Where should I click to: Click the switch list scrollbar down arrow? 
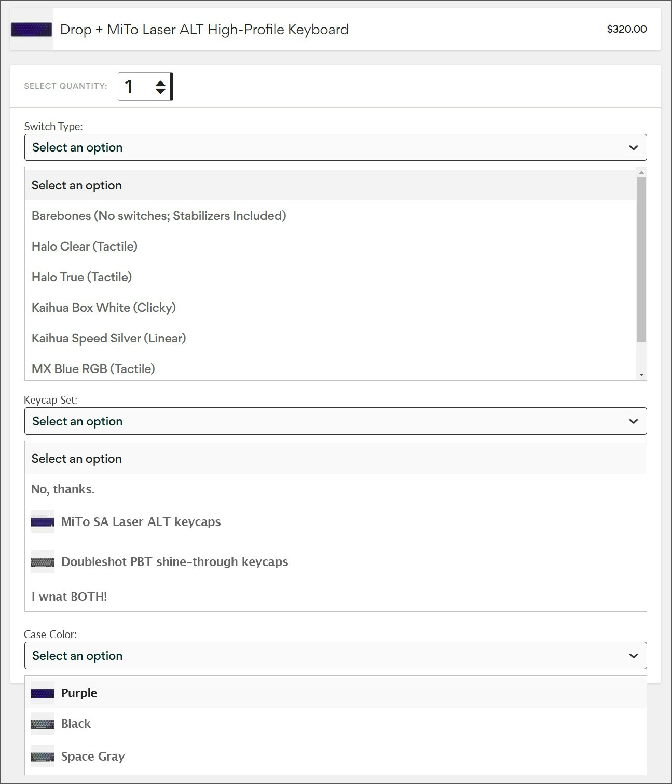point(641,375)
